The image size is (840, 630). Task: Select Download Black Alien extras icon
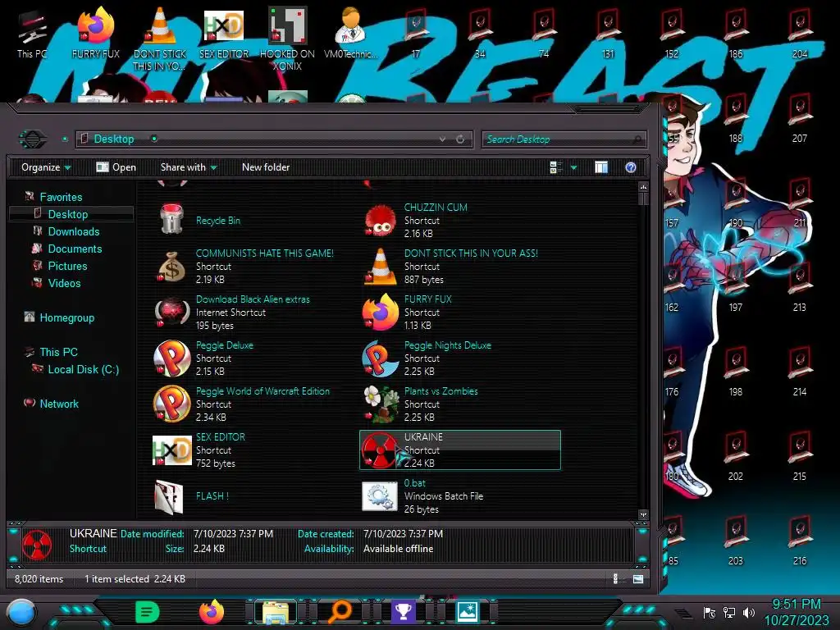(x=171, y=312)
